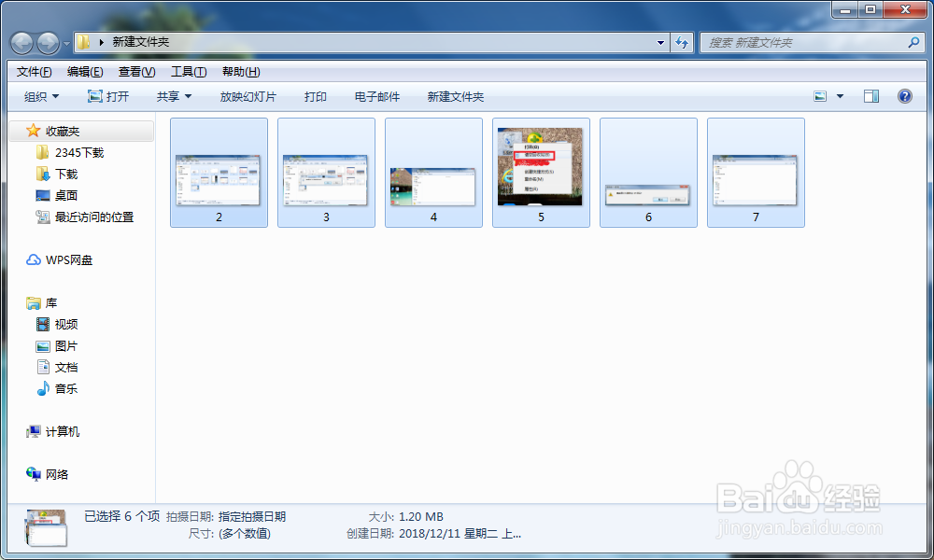Select image thumbnail named 7
Screen dimensions: 934x560
click(x=756, y=173)
